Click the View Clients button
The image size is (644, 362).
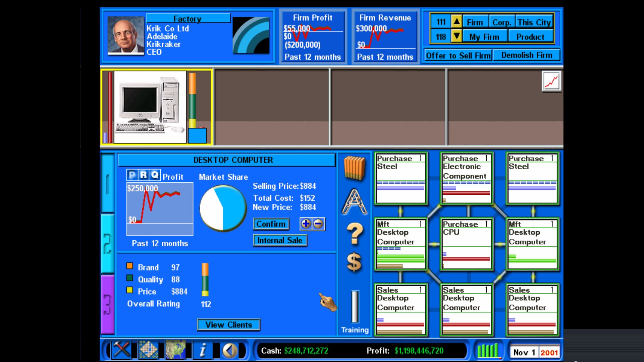coord(229,325)
